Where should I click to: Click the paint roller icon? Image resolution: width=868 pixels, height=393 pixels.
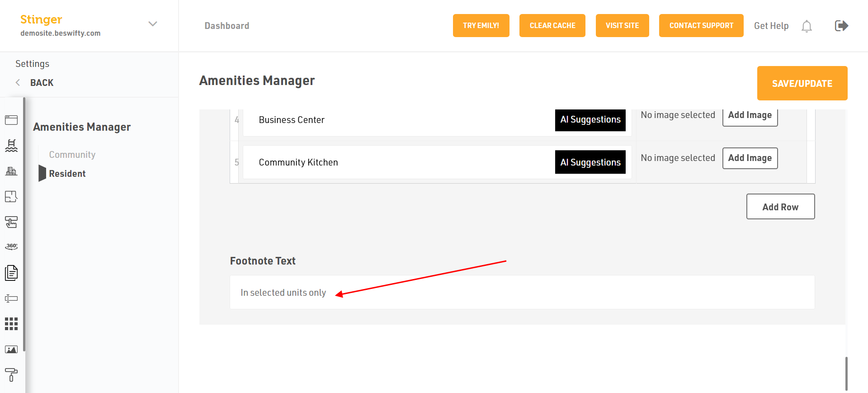coord(11,374)
